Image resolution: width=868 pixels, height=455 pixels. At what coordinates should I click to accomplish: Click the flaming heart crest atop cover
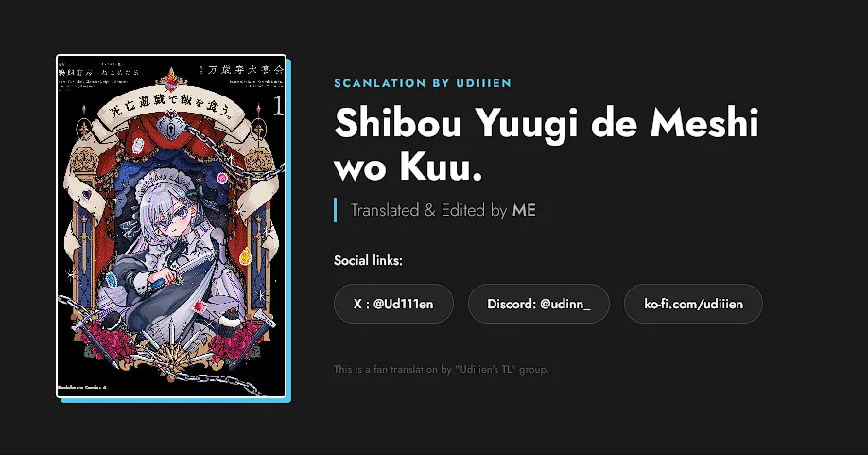coord(171,79)
